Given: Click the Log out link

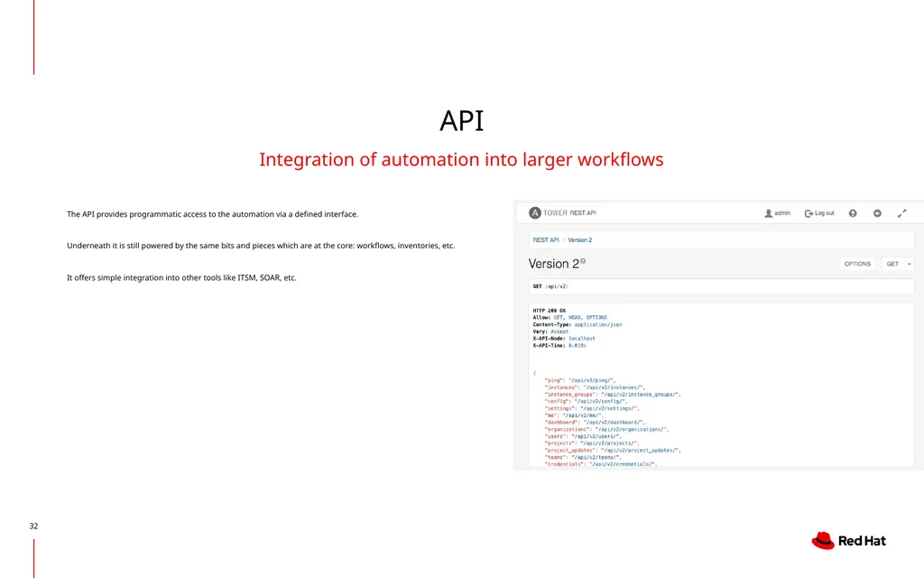Looking at the screenshot, I should click(x=819, y=213).
